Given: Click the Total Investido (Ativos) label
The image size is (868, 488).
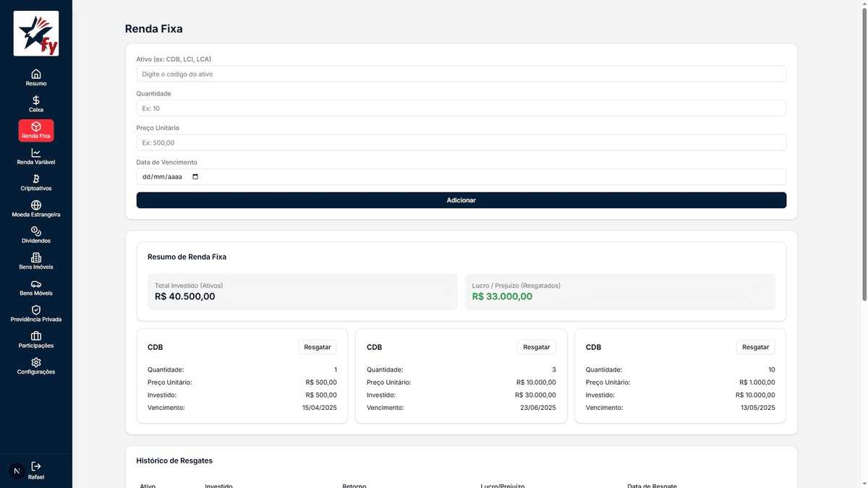Looking at the screenshot, I should (x=189, y=286).
